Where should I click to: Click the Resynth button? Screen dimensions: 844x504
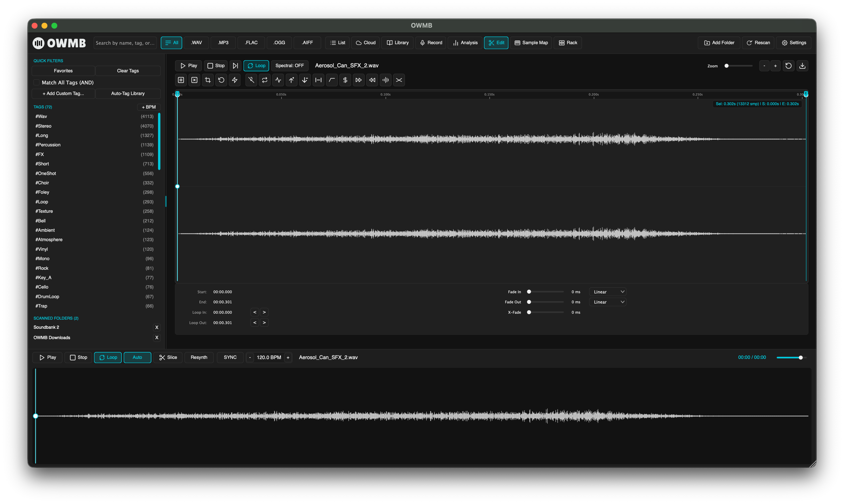199,357
